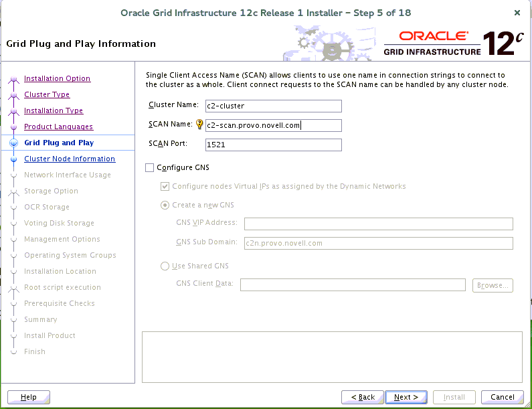Click the Root script execution step text
This screenshot has width=532, height=409.
coord(62,287)
